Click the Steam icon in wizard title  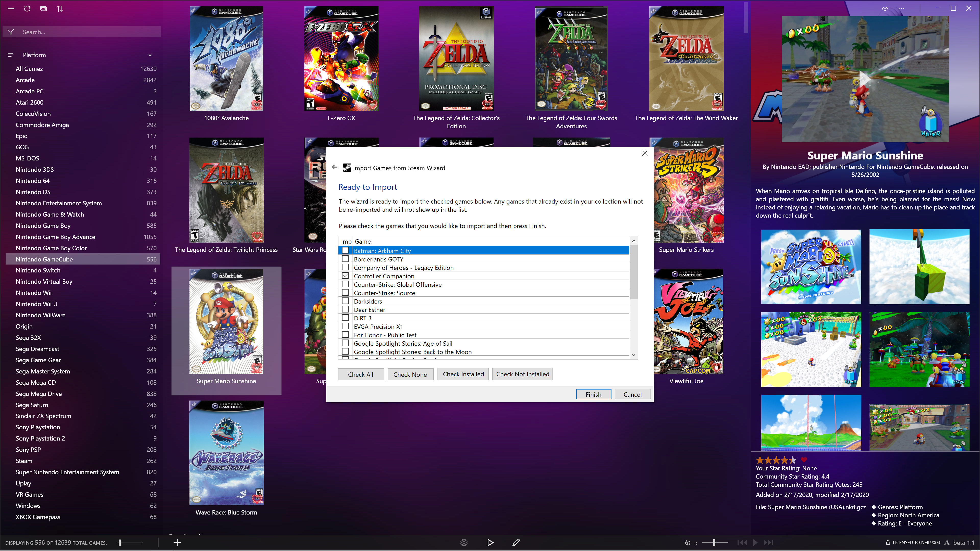347,168
